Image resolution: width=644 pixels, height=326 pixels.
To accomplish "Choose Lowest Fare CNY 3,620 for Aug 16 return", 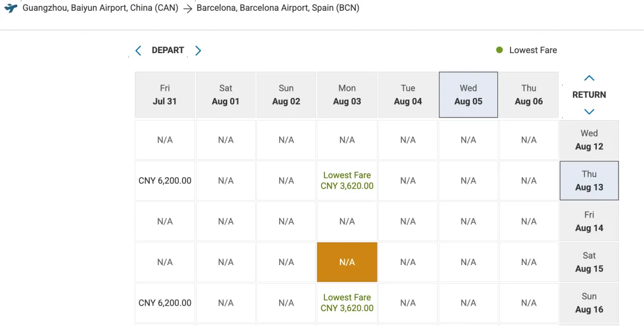I will click(x=347, y=303).
